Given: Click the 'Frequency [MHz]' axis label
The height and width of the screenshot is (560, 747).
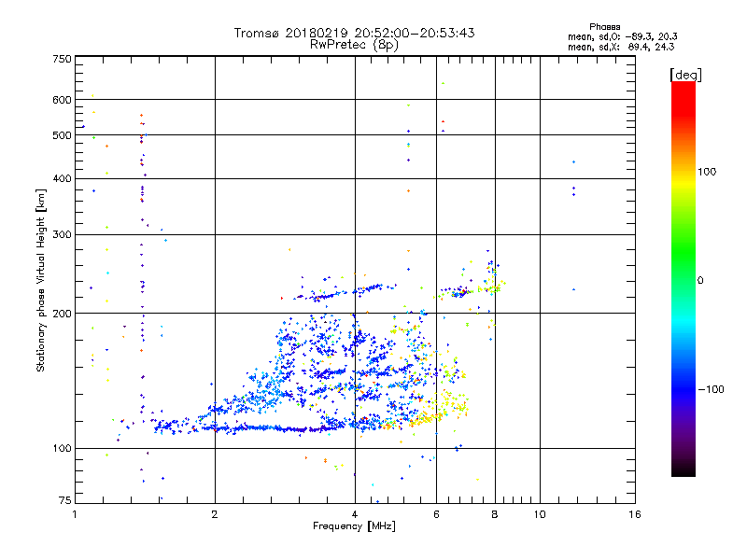Looking at the screenshot, I should coord(354,526).
